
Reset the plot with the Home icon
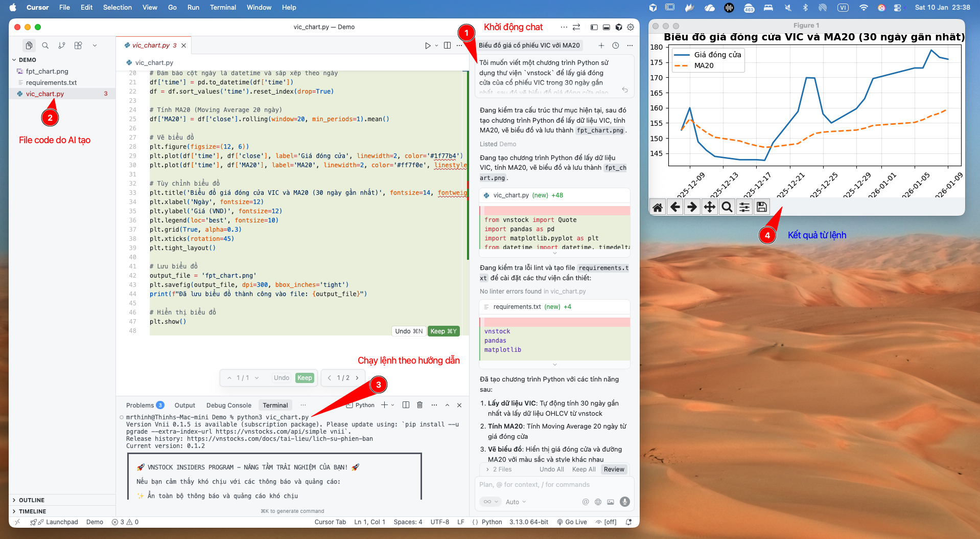[658, 207]
